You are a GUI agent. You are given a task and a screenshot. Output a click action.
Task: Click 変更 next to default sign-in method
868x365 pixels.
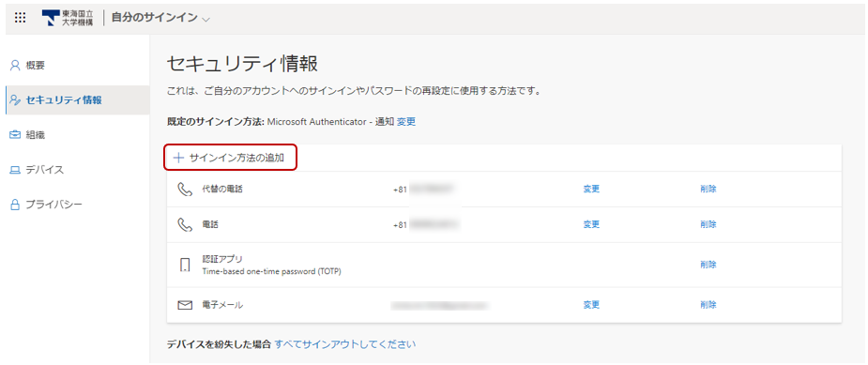pyautogui.click(x=406, y=121)
